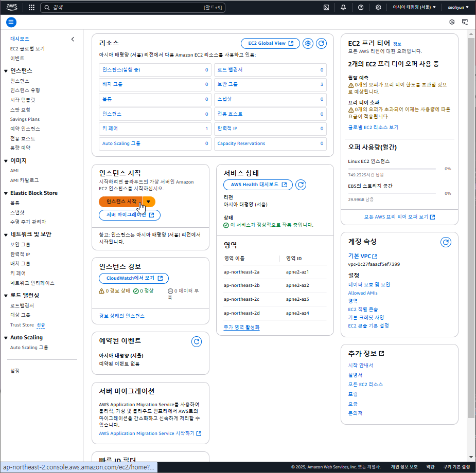Refresh the account attributes panel
476x473 pixels.
point(446,242)
